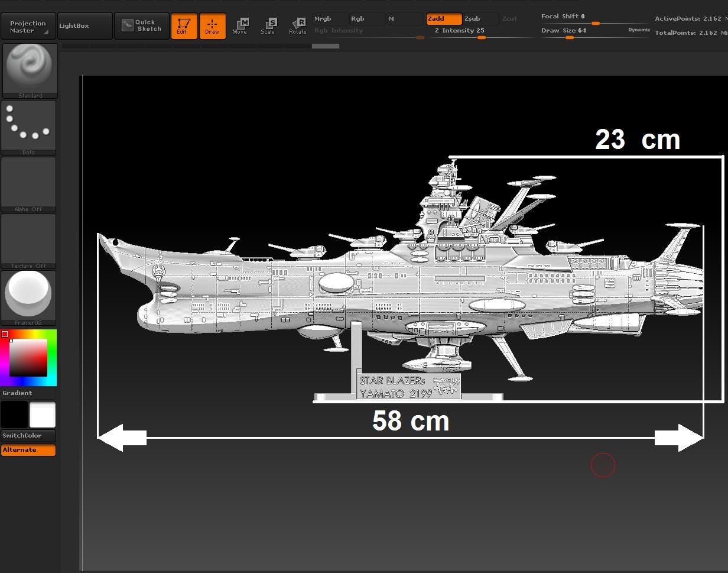The width and height of the screenshot is (728, 573).
Task: Switch to Edit mode
Action: [x=184, y=25]
